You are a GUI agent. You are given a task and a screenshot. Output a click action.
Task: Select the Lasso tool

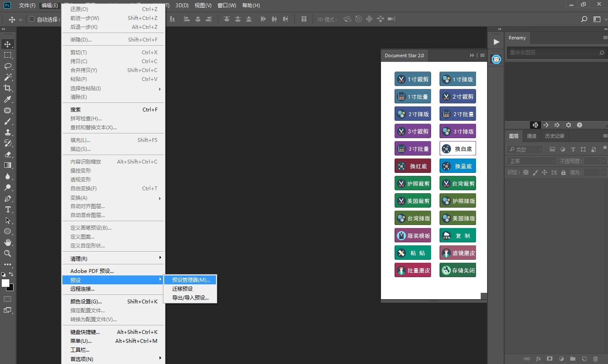8,66
